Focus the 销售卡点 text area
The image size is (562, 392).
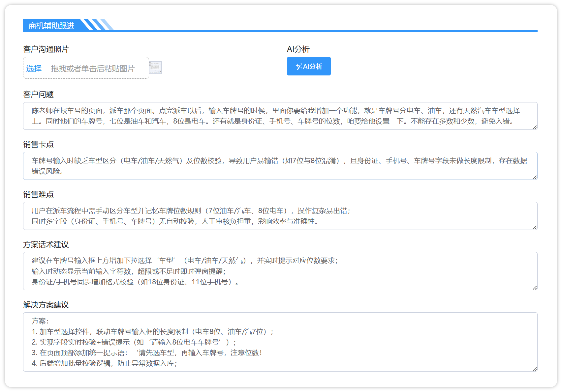tap(280, 166)
